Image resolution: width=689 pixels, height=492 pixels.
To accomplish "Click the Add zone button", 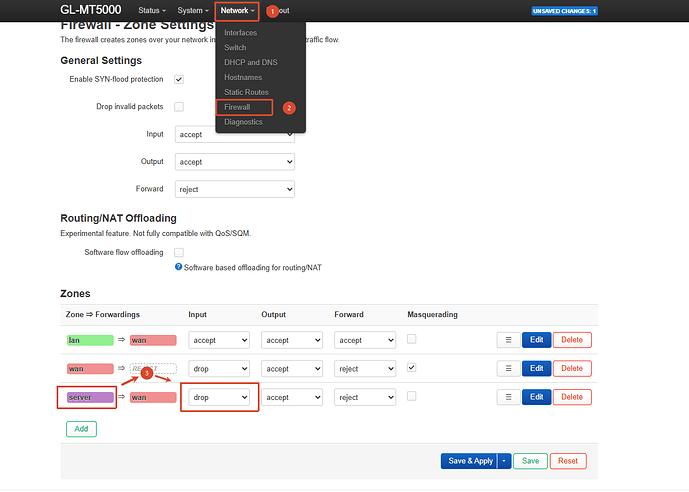I will pos(81,429).
